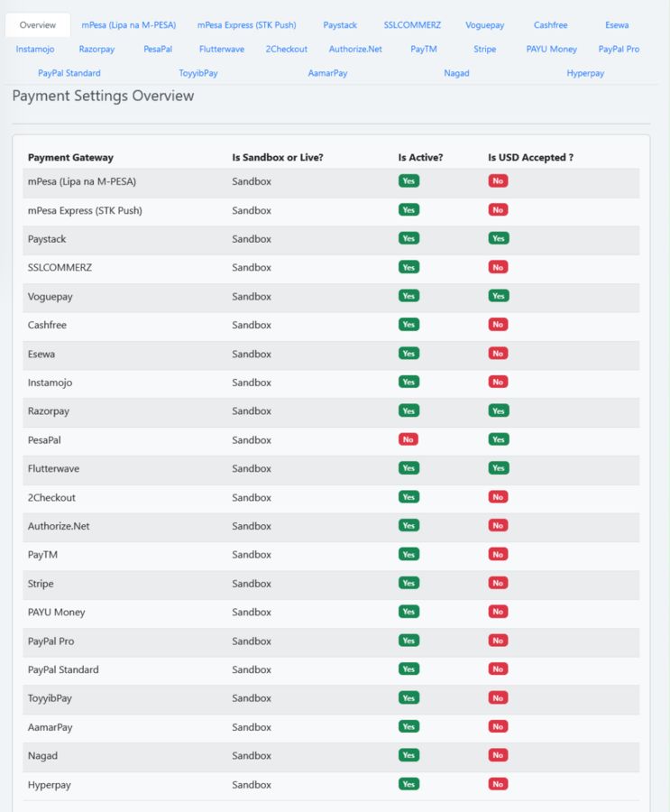Open the Paystack settings tab
This screenshot has width=670, height=812.
tap(340, 25)
